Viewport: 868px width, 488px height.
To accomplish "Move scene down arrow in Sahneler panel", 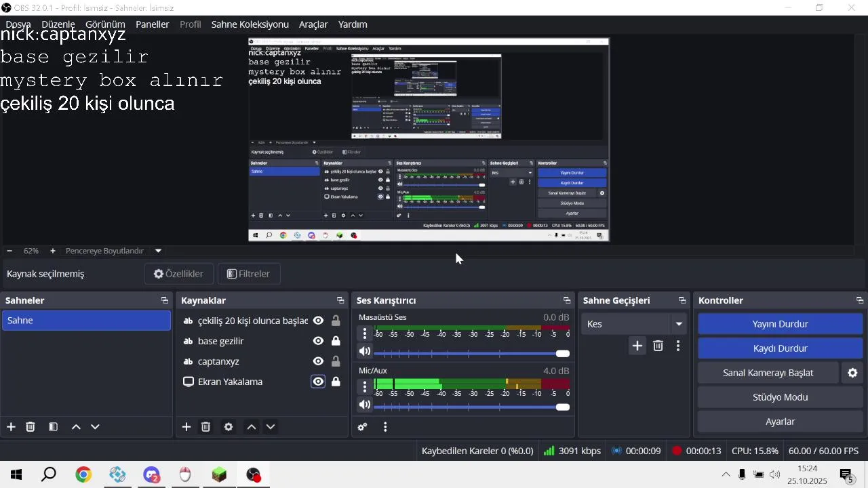I will point(95,427).
